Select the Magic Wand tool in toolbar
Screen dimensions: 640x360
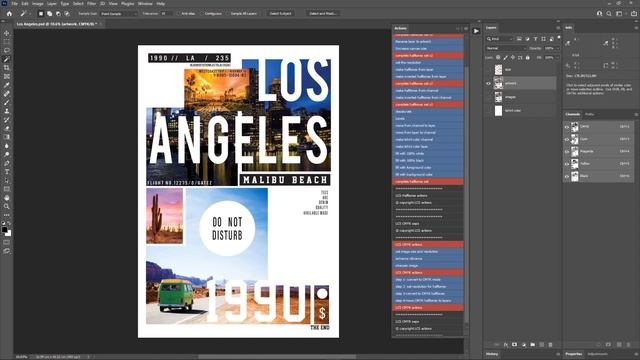tap(7, 59)
